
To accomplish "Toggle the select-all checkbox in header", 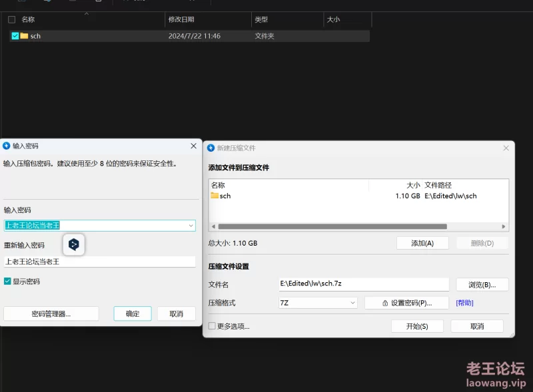I will (x=11, y=20).
